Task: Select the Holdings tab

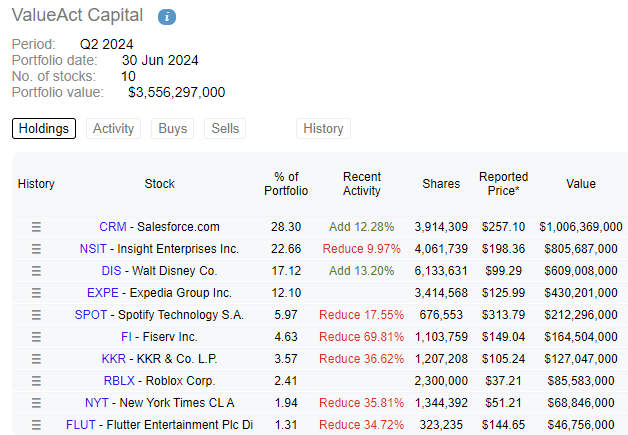Action: click(x=44, y=129)
